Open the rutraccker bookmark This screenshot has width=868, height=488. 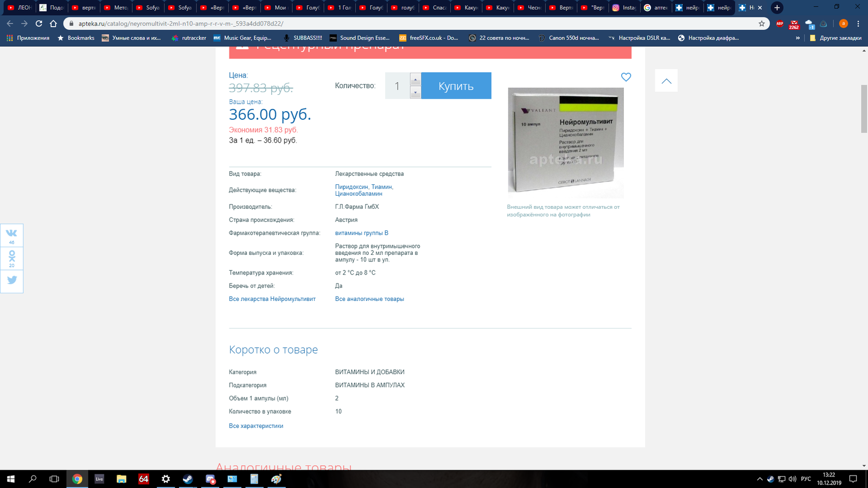[x=189, y=38]
